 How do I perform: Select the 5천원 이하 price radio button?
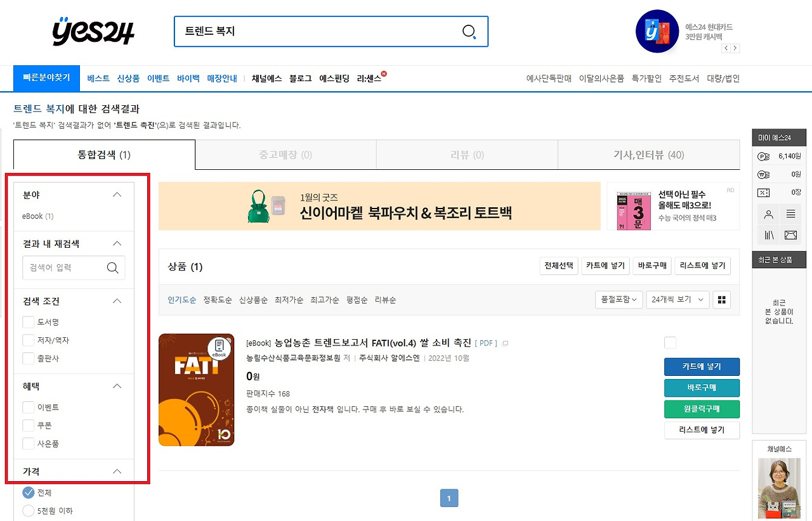tap(28, 510)
